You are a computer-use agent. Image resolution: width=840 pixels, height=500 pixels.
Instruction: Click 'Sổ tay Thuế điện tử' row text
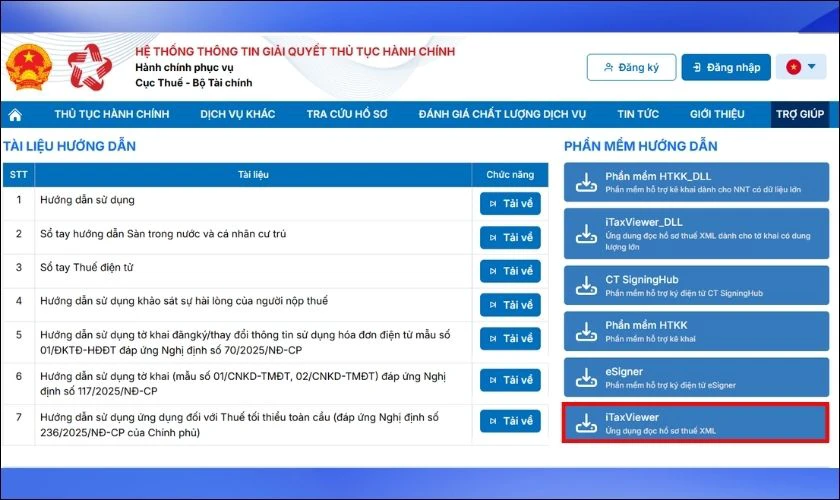(x=86, y=267)
